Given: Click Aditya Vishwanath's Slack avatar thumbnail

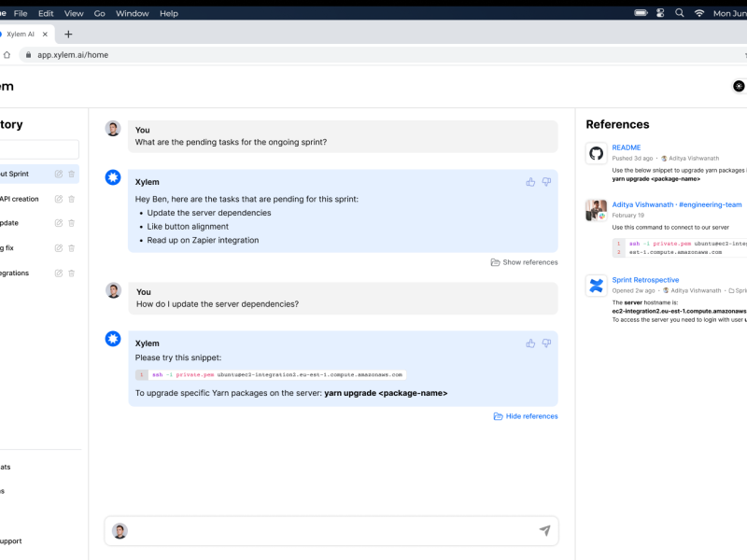Looking at the screenshot, I should click(x=596, y=210).
